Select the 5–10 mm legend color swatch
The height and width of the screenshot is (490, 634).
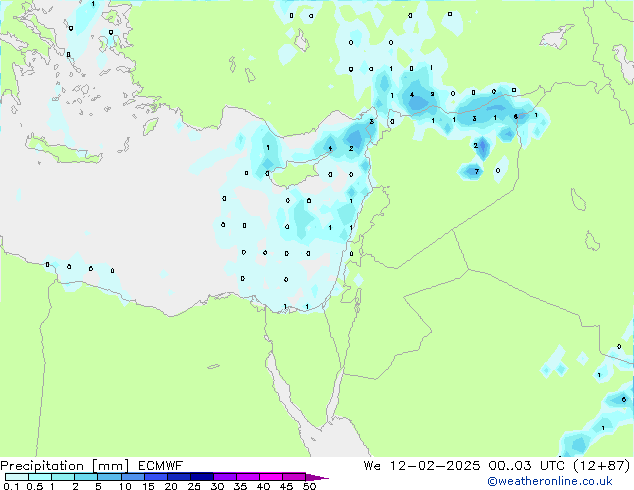110,477
